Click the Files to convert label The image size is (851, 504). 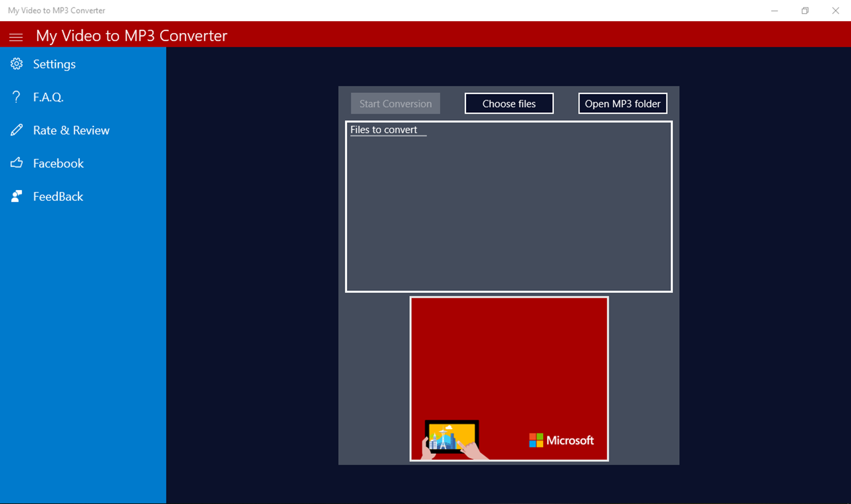(x=384, y=130)
